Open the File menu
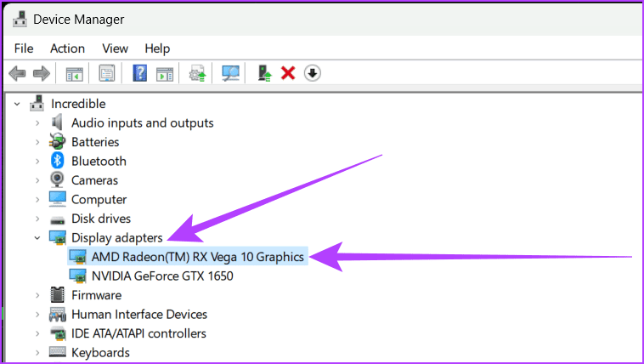 [x=24, y=48]
